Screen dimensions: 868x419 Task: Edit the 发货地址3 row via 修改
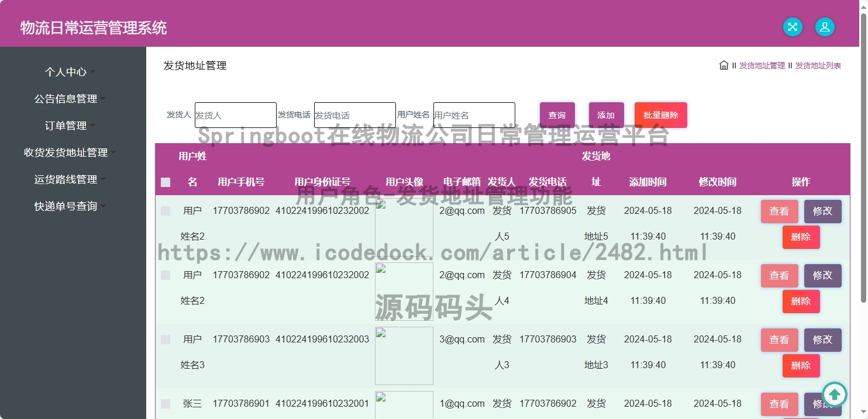pos(823,340)
